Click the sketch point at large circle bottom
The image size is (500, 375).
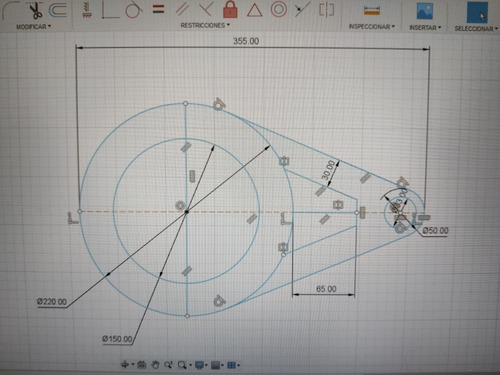tap(187, 316)
